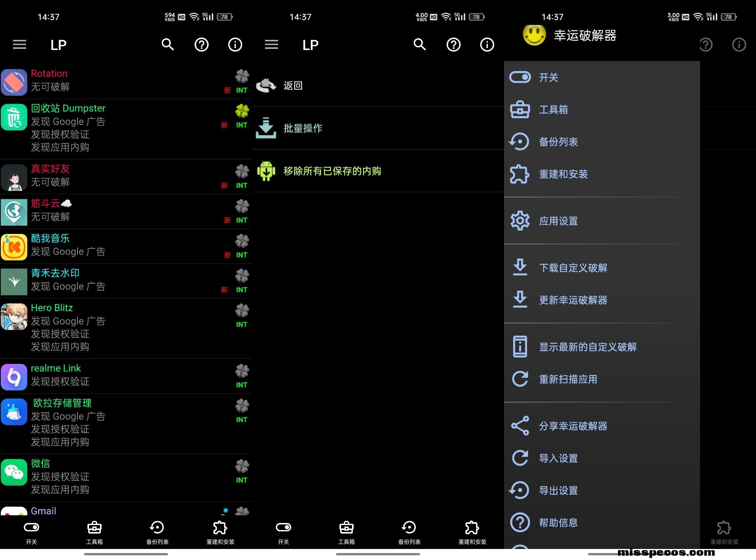This screenshot has width=756, height=560.
Task: Select 工具箱 in the drawer menu
Action: click(602, 109)
